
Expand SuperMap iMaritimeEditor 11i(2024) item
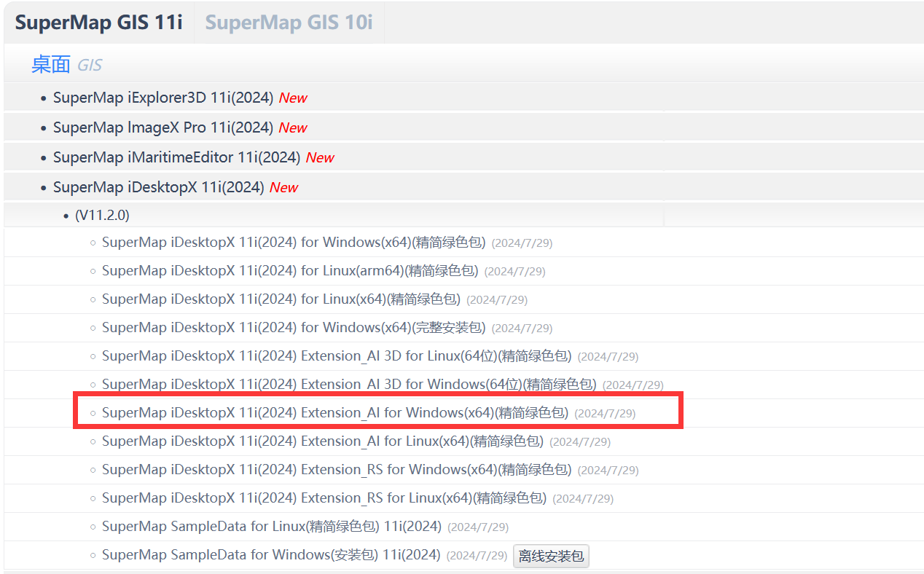coord(177,157)
